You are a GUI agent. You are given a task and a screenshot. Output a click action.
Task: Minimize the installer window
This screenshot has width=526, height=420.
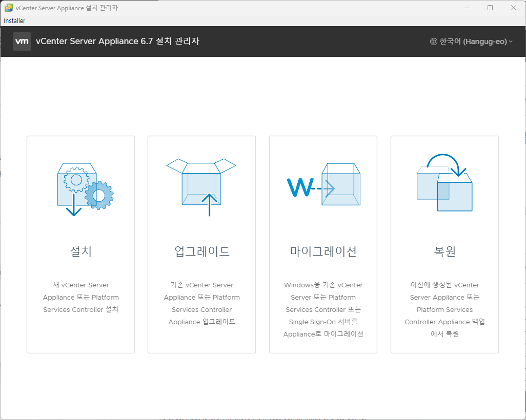(x=467, y=8)
